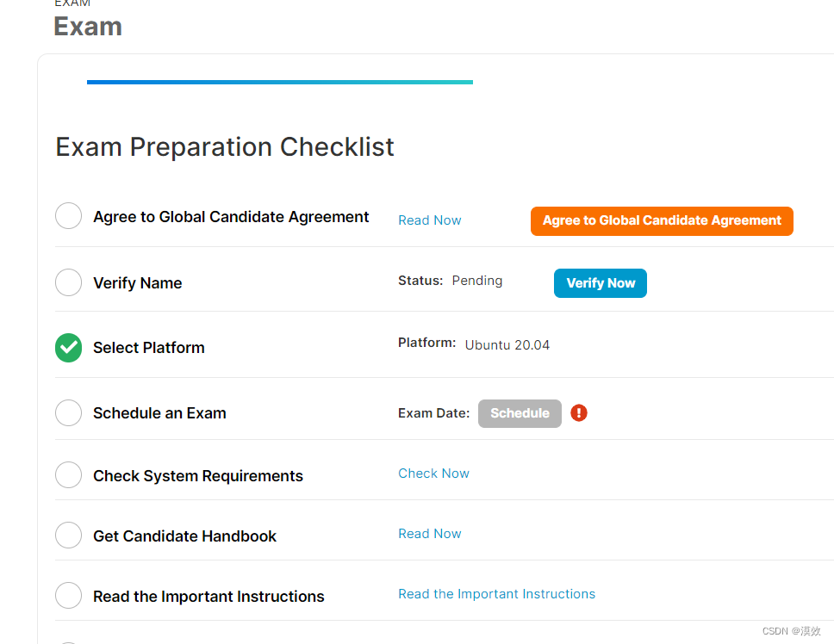The height and width of the screenshot is (644, 834).
Task: Click the Select Platform item label
Action: (149, 348)
